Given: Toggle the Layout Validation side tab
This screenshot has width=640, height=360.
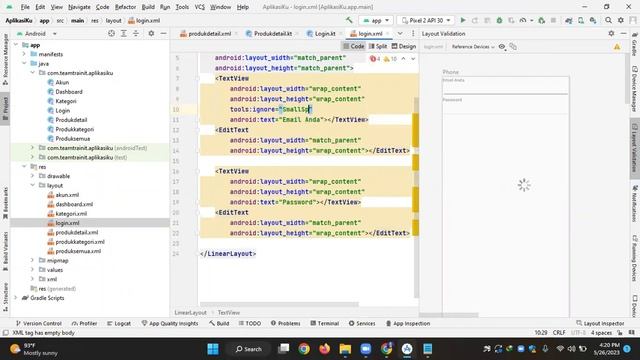Looking at the screenshot, I should click(x=635, y=148).
